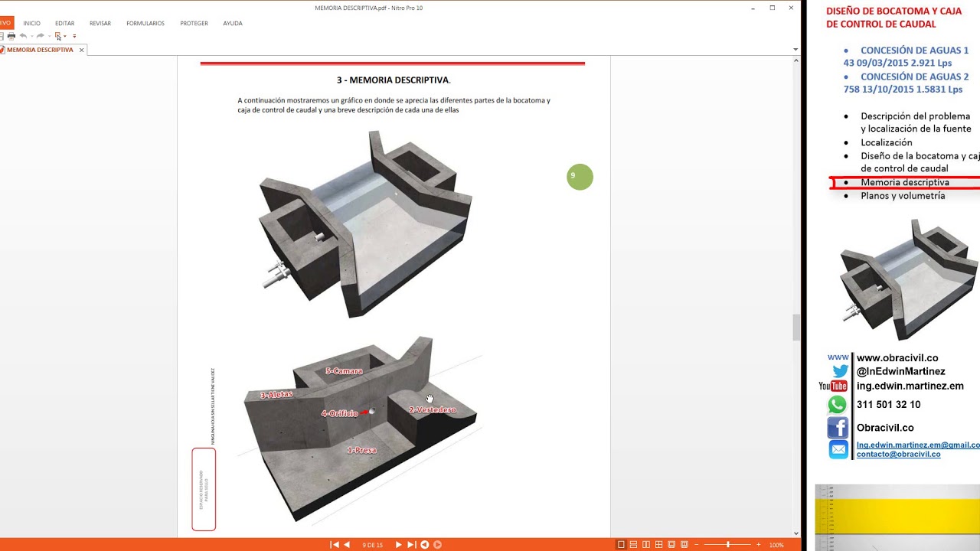Click the 1-Presa label in the diagram
The height and width of the screenshot is (551, 980).
click(x=361, y=450)
